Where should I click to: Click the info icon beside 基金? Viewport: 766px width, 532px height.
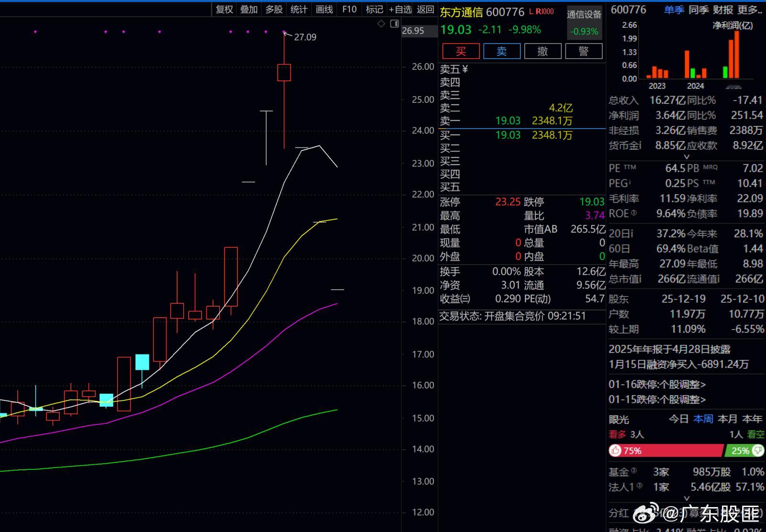(x=634, y=471)
